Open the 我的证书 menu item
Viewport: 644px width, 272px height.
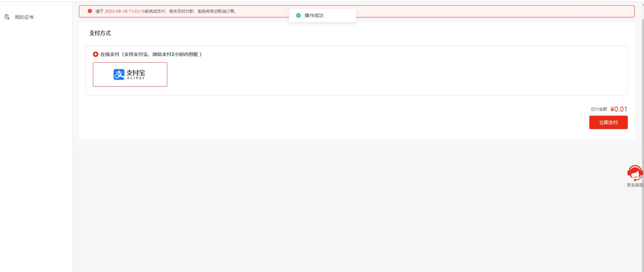click(24, 17)
